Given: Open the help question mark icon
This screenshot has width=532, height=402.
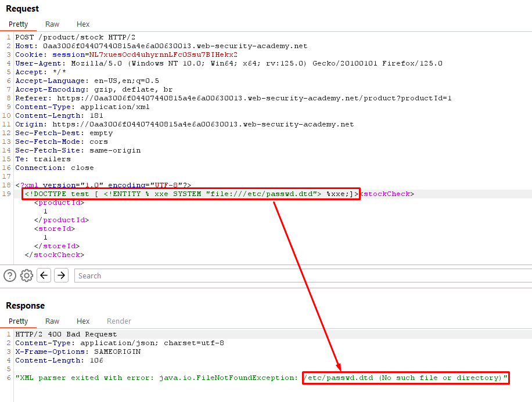Looking at the screenshot, I should [10, 275].
